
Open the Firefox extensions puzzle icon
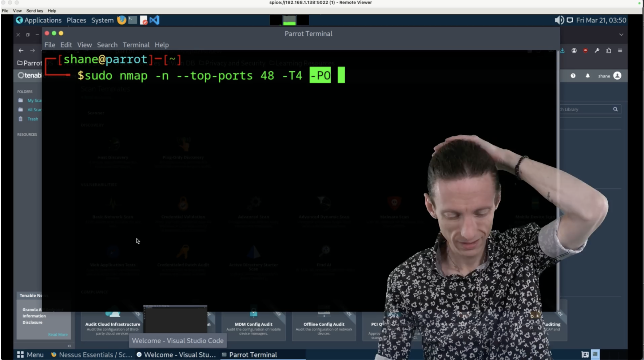(x=608, y=51)
